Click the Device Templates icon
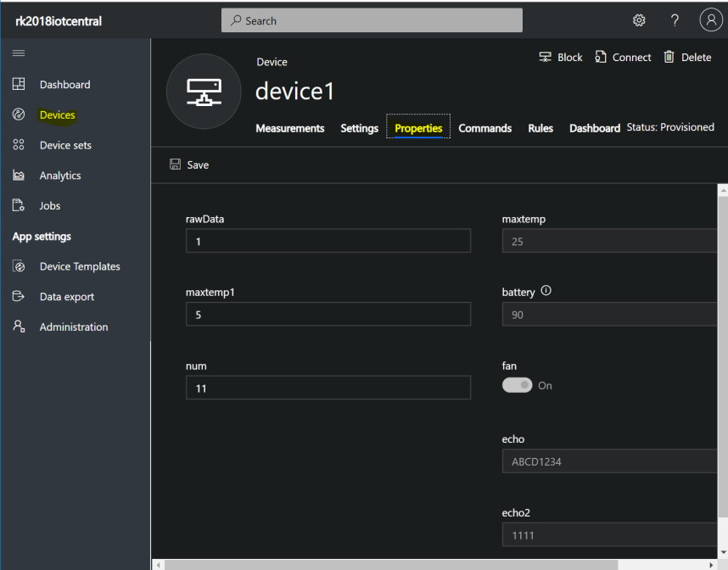This screenshot has width=728, height=570. click(x=19, y=266)
